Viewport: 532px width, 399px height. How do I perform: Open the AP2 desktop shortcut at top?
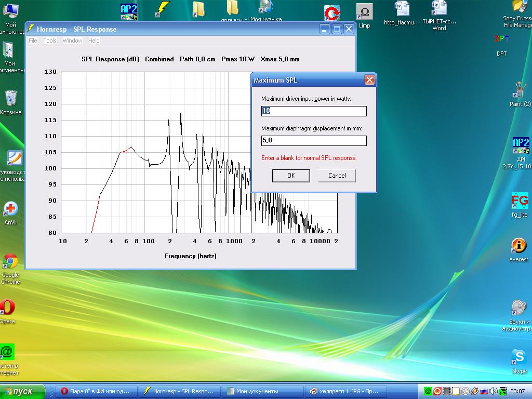129,12
